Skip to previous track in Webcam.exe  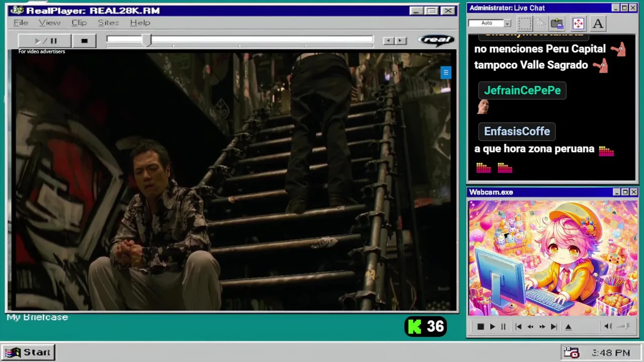[x=518, y=327]
